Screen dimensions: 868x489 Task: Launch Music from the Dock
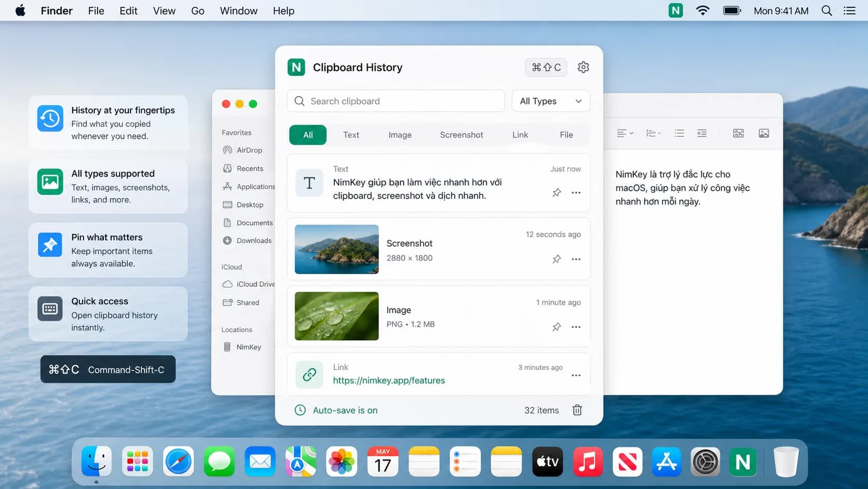point(588,461)
